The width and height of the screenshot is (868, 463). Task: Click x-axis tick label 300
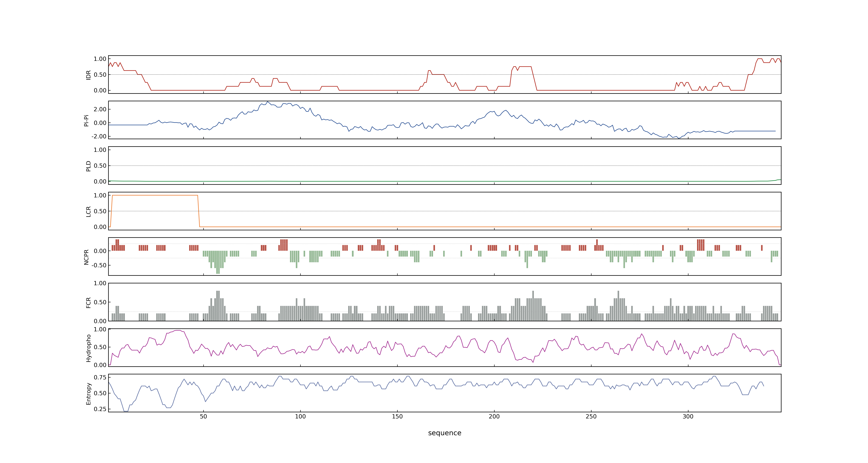688,416
